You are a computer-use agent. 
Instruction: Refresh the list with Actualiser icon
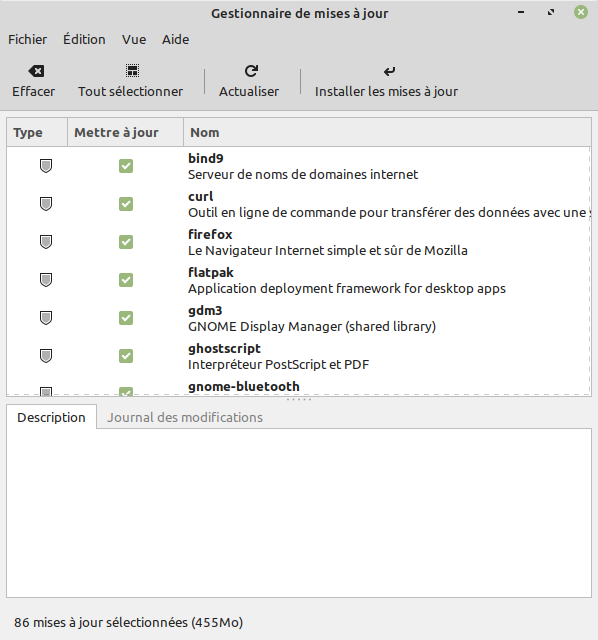click(251, 71)
